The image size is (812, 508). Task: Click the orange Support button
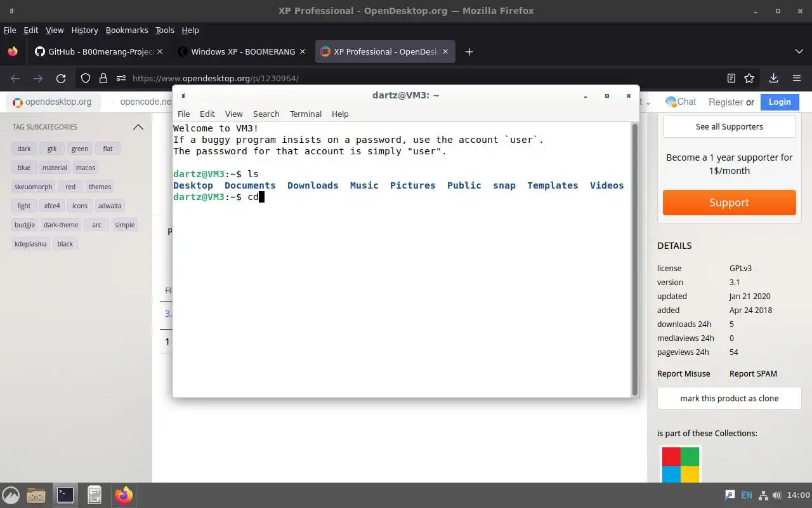[x=729, y=203]
